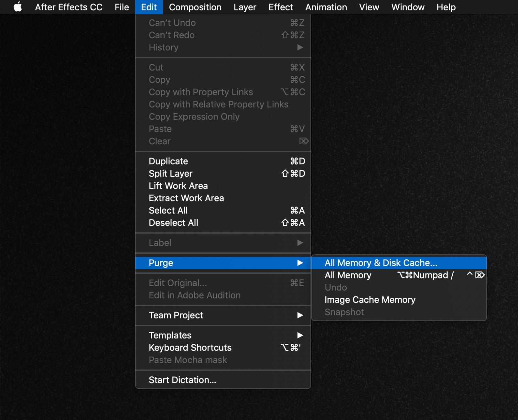Open the Layer menu
Screen dimensions: 518x420
[245, 7]
